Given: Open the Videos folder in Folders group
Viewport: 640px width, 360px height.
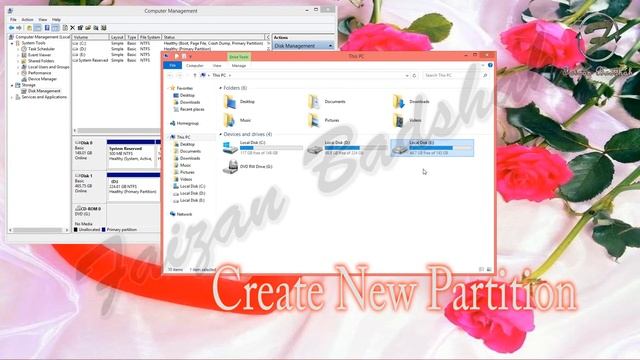Looking at the screenshot, I should (x=407, y=120).
